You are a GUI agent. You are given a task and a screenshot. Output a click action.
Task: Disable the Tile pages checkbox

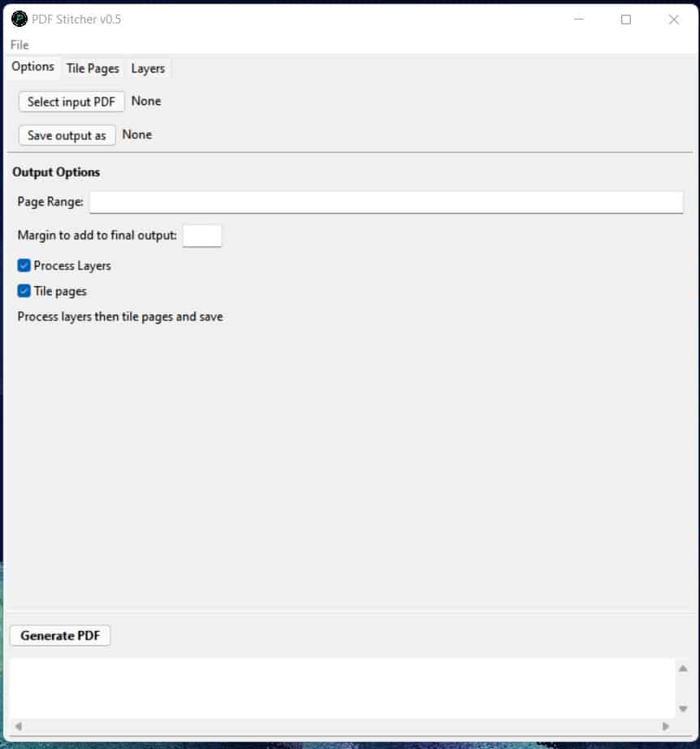[24, 291]
